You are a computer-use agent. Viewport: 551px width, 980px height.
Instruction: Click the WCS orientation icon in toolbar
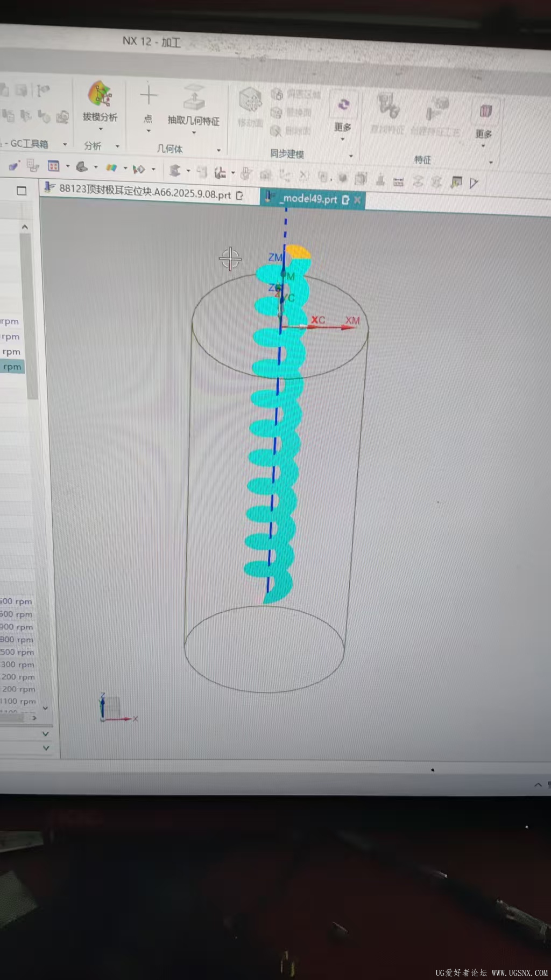(220, 172)
